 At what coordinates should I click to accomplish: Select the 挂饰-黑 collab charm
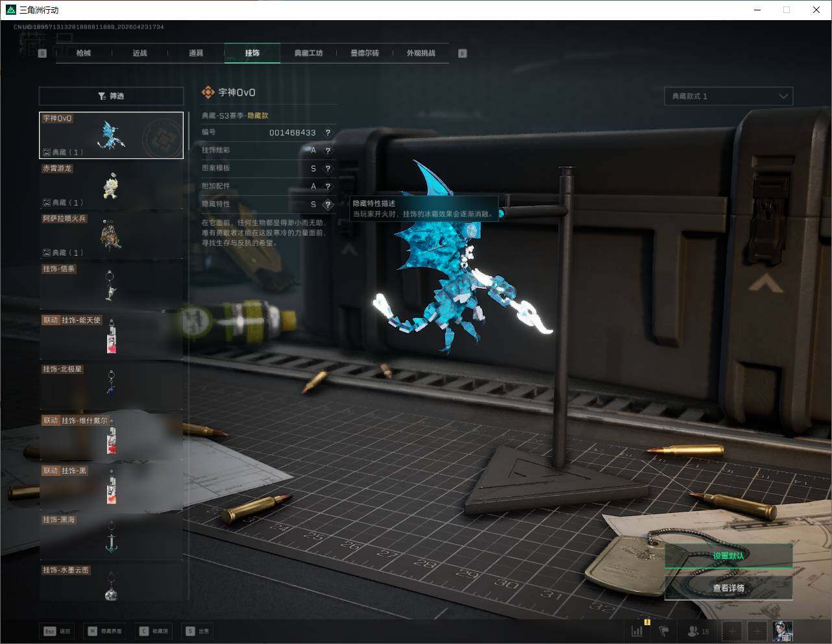click(111, 487)
